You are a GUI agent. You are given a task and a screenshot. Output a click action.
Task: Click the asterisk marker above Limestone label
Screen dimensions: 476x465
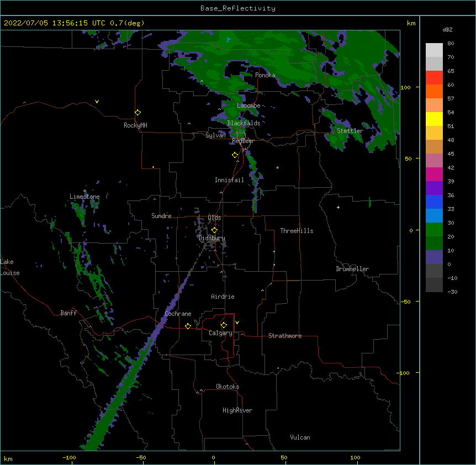(x=84, y=191)
